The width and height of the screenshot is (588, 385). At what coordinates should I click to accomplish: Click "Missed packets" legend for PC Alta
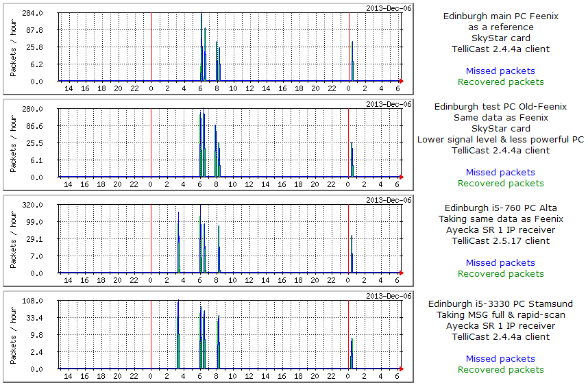point(500,262)
